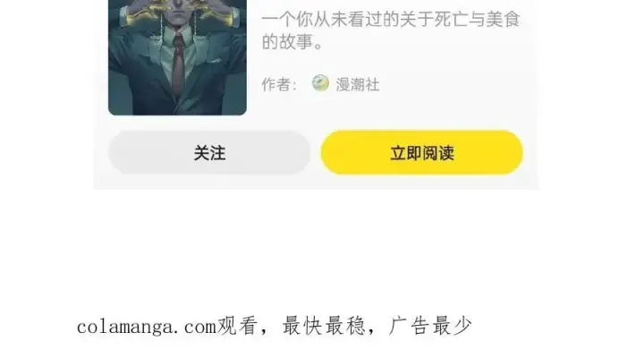644x358 pixels.
Task: Open the 漫潮社 author name link
Action: (357, 85)
